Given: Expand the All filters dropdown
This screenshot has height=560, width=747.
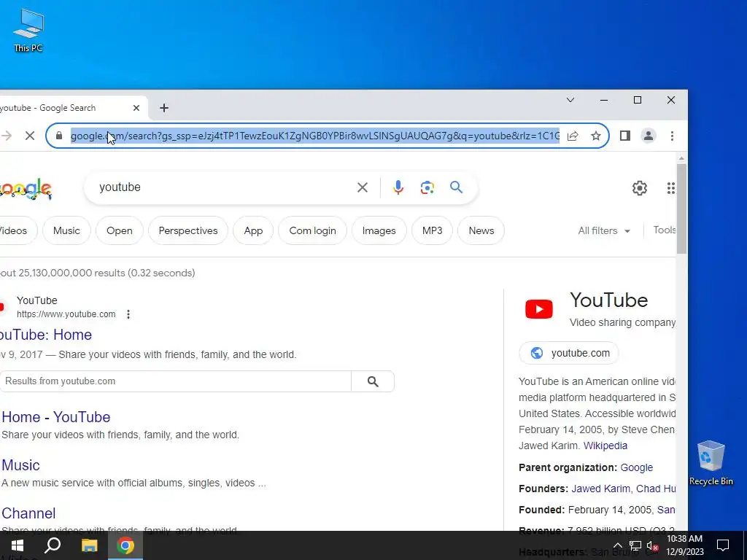Looking at the screenshot, I should [603, 230].
